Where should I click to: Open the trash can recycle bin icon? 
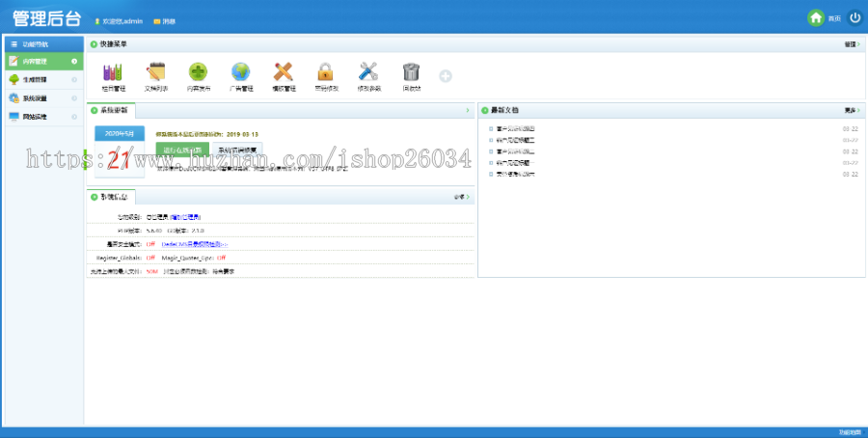411,72
